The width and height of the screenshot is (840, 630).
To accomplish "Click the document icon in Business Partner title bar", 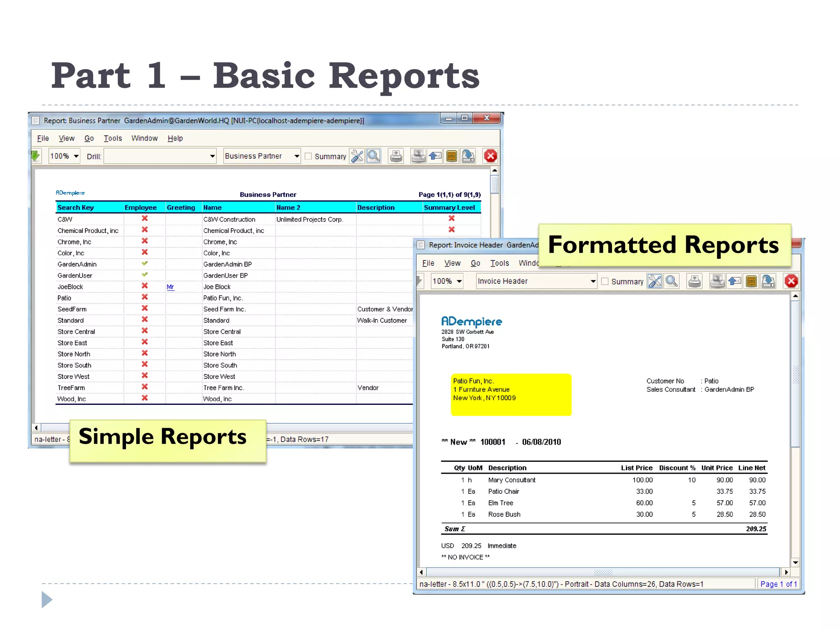I will click(36, 121).
